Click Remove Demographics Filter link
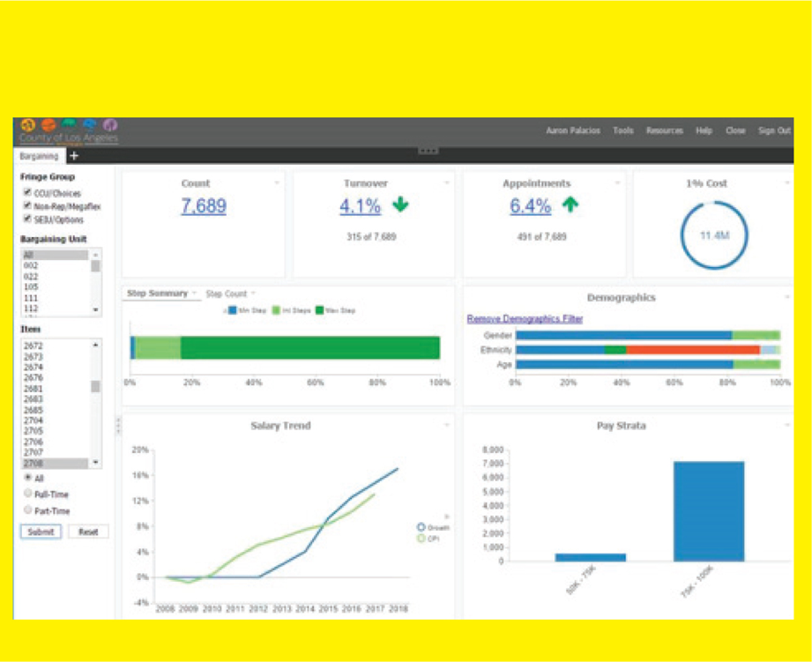Screen dimensions: 812x662 (525, 319)
